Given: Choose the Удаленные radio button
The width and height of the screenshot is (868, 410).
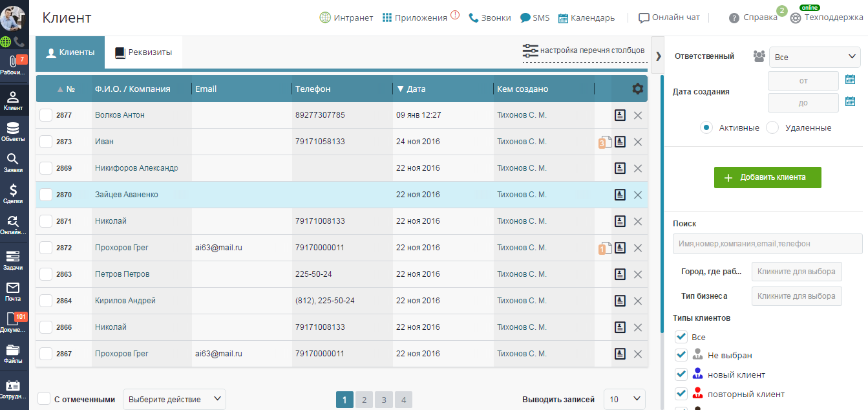Looking at the screenshot, I should point(772,127).
